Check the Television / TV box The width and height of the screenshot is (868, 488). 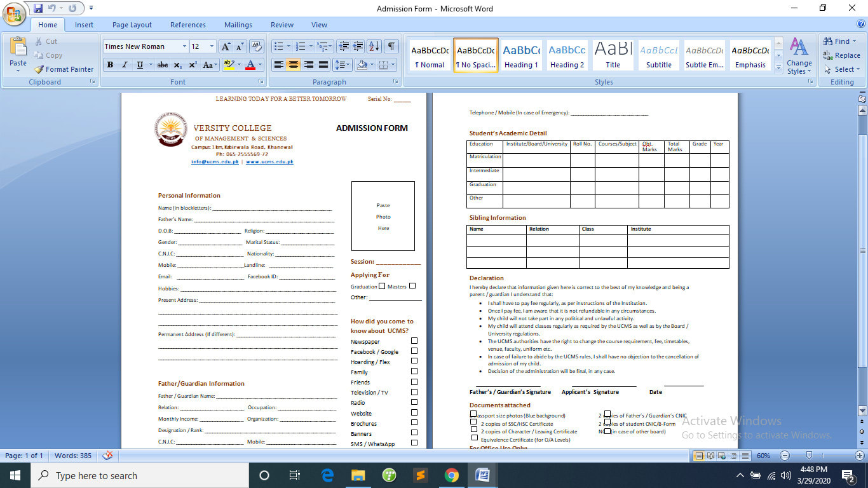point(414,392)
